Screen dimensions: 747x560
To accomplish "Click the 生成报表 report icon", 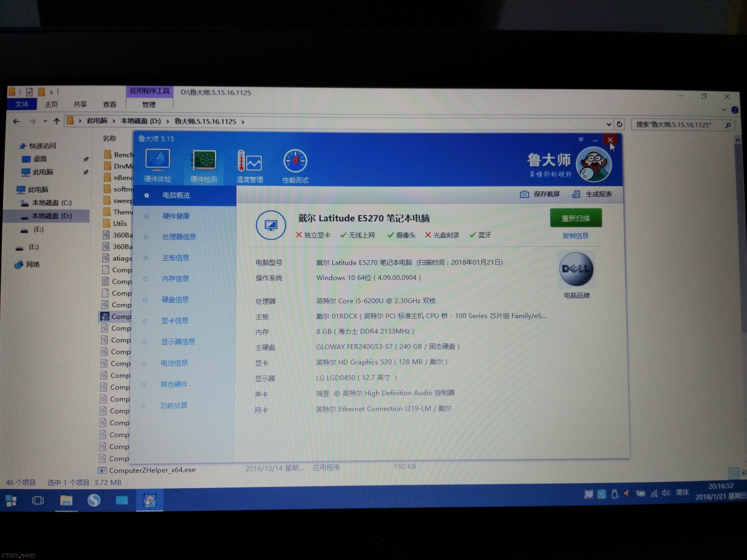I will 576,194.
